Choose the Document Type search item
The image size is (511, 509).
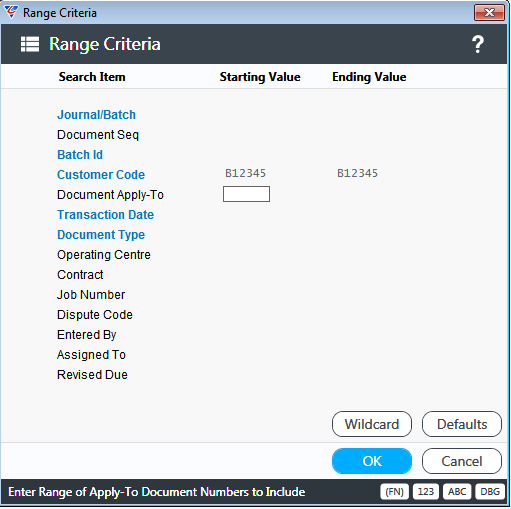(x=101, y=235)
